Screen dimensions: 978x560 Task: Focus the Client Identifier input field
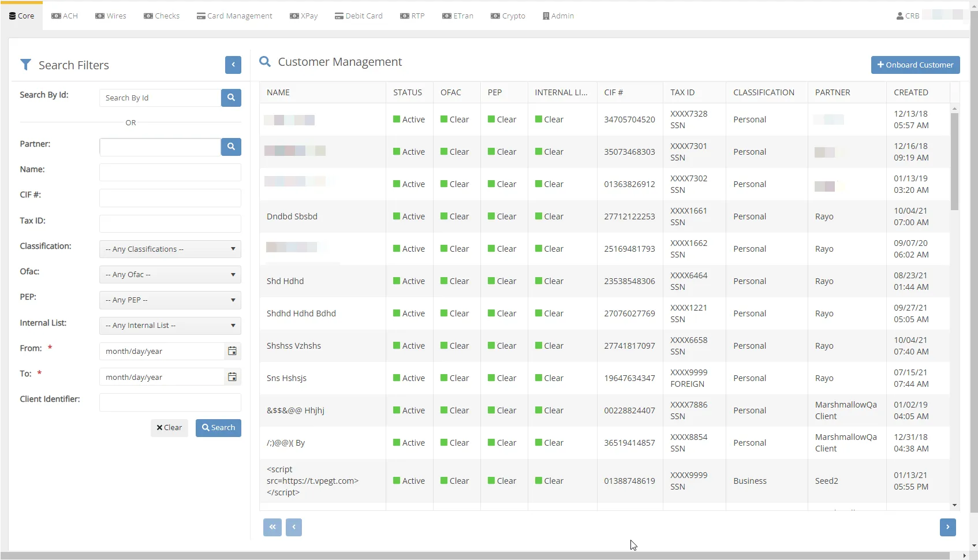point(170,402)
